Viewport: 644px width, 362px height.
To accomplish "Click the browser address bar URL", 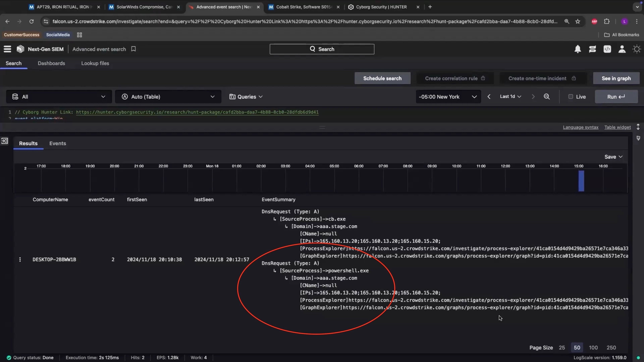I will pyautogui.click(x=305, y=21).
